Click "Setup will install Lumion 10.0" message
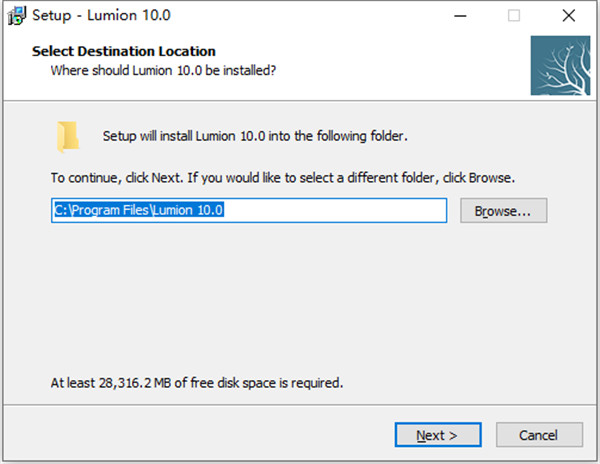This screenshot has width=600, height=464. (255, 136)
